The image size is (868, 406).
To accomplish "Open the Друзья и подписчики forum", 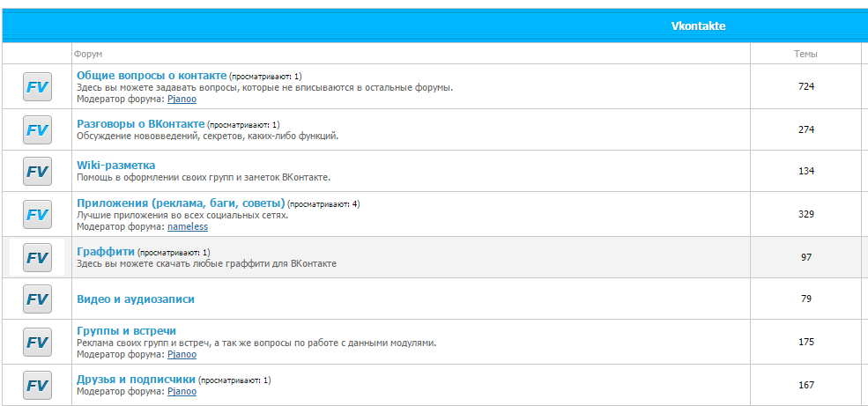I will point(136,380).
